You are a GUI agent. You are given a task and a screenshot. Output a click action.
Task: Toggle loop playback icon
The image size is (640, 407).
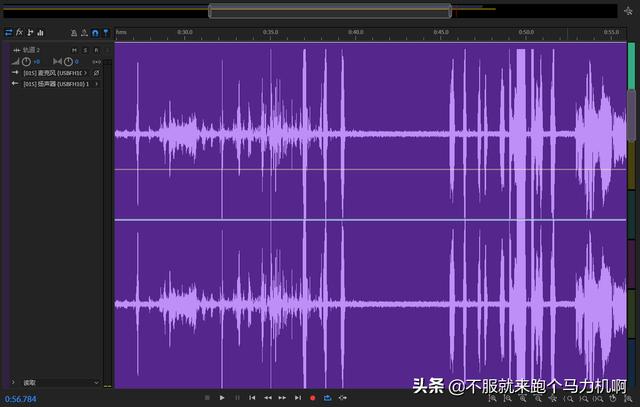(327, 398)
